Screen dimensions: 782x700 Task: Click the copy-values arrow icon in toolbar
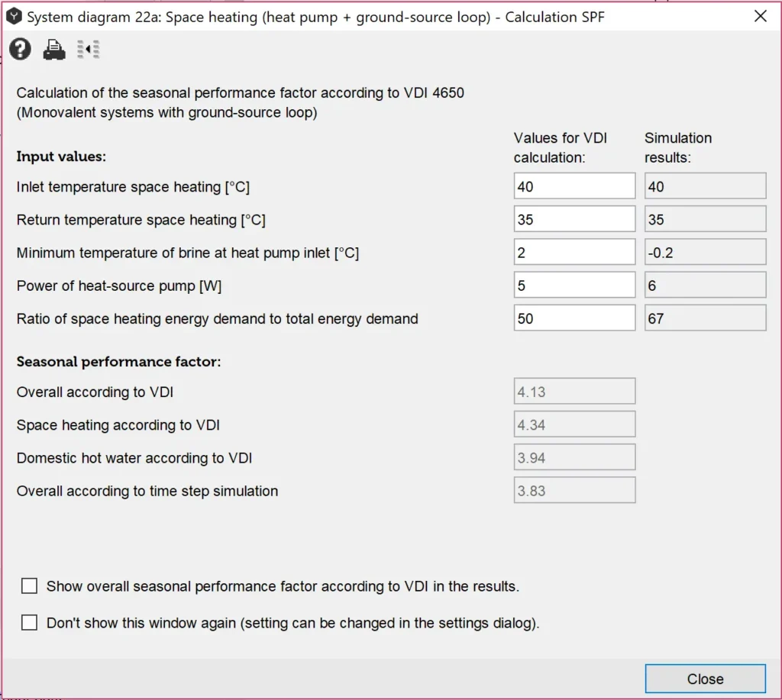coord(89,50)
